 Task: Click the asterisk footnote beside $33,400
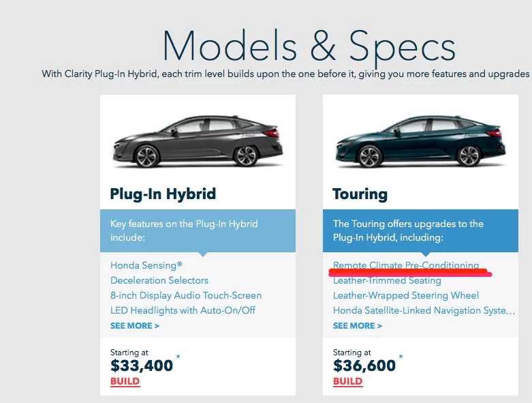[x=178, y=357]
